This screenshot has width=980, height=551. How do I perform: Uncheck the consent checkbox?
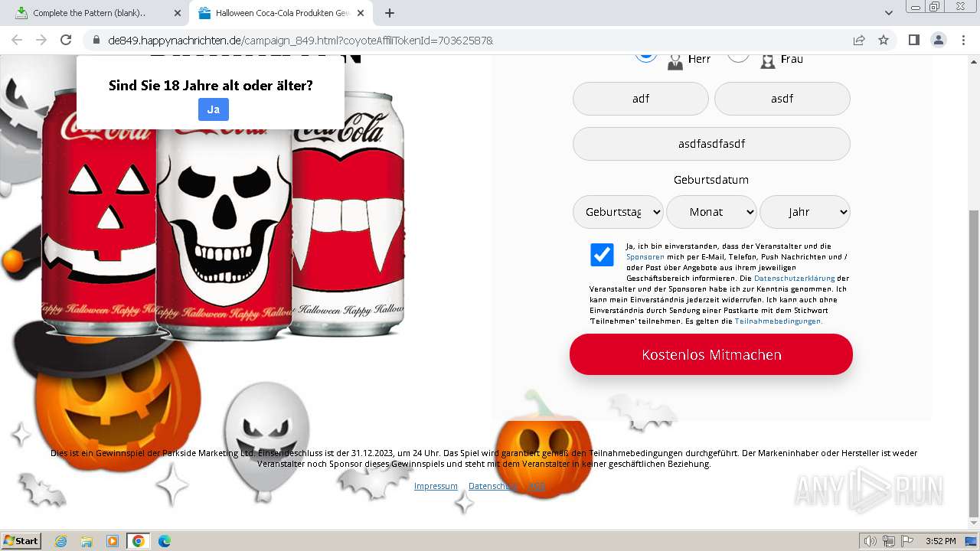(602, 255)
